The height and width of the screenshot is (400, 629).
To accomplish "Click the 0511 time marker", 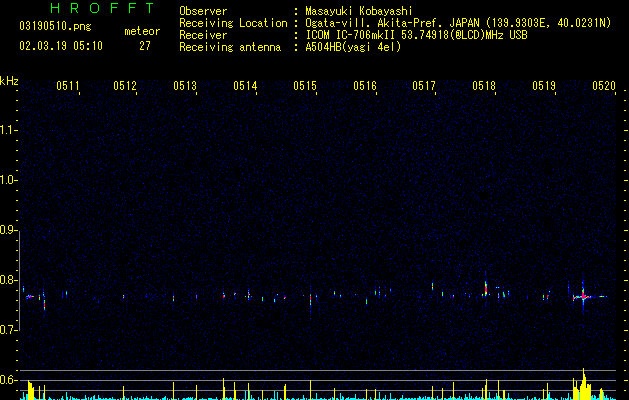I will click(68, 86).
